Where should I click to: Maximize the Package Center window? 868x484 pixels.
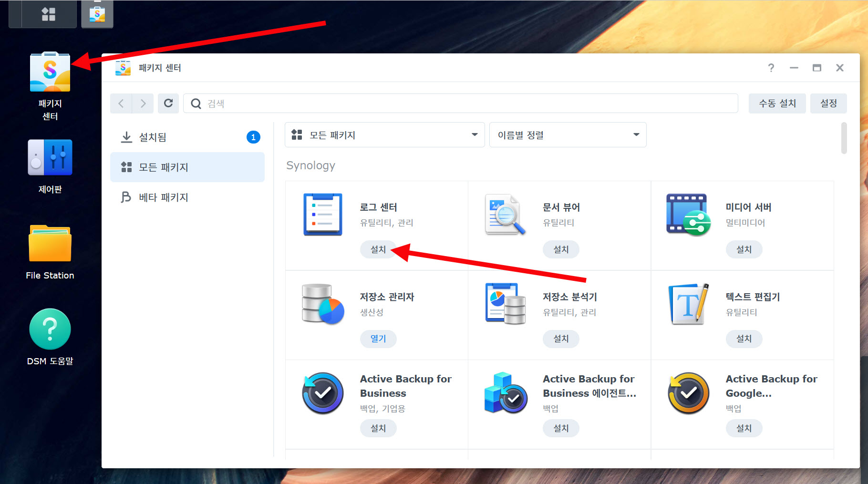pyautogui.click(x=817, y=68)
